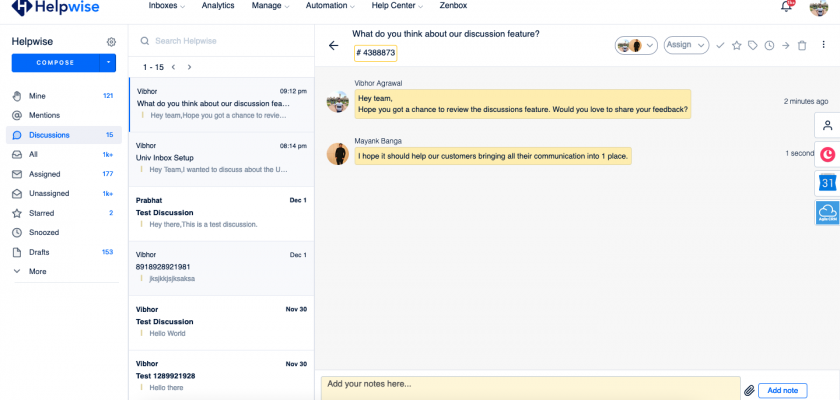This screenshot has width=840, height=400.
Task: Open the notifications bell
Action: [x=786, y=6]
